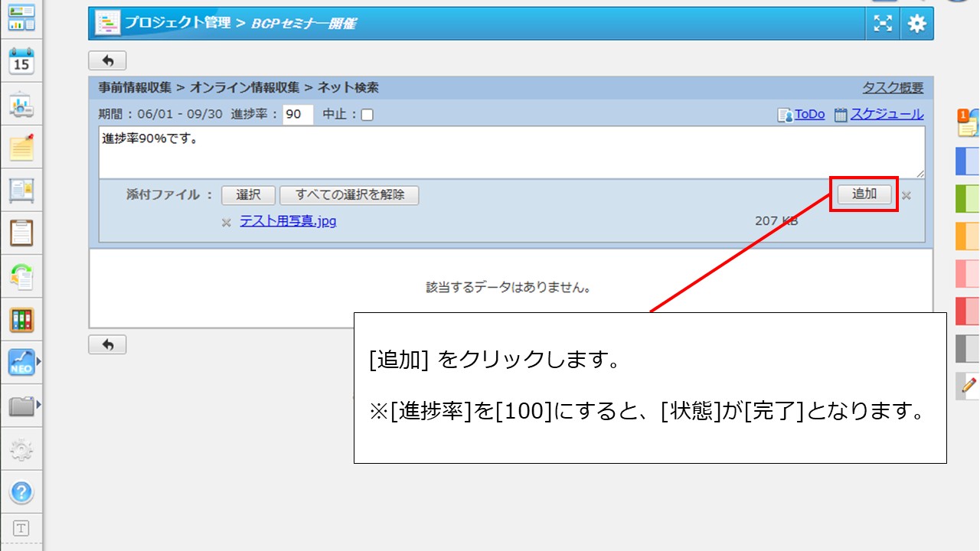Remove the attached テスト用写真.jpg file

(x=226, y=223)
